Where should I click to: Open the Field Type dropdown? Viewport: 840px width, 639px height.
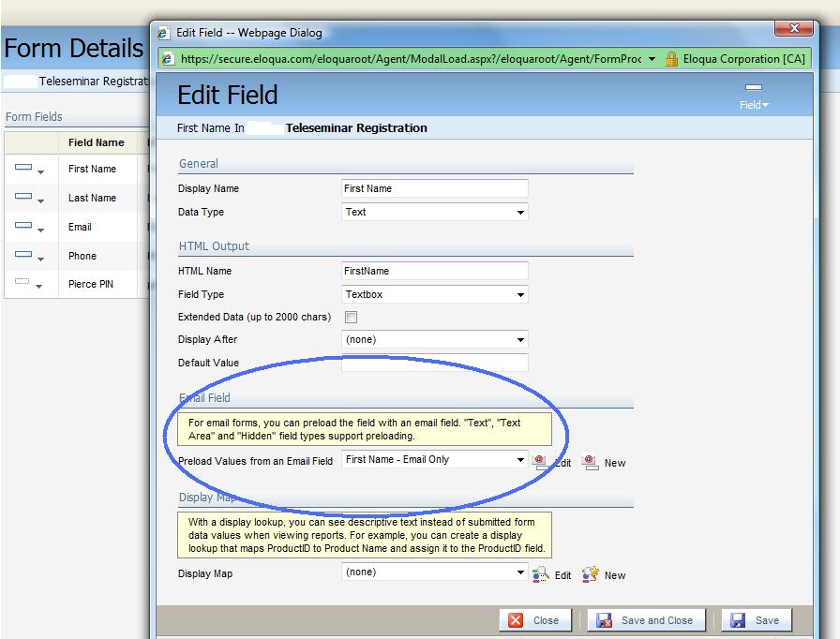[520, 295]
